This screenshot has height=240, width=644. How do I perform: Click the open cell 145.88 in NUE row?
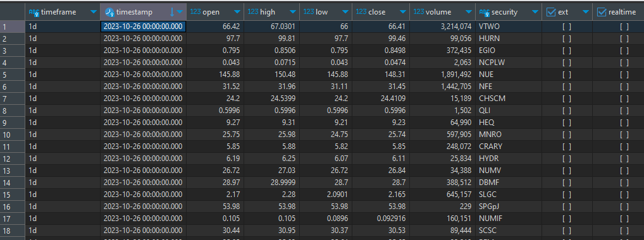click(x=215, y=75)
